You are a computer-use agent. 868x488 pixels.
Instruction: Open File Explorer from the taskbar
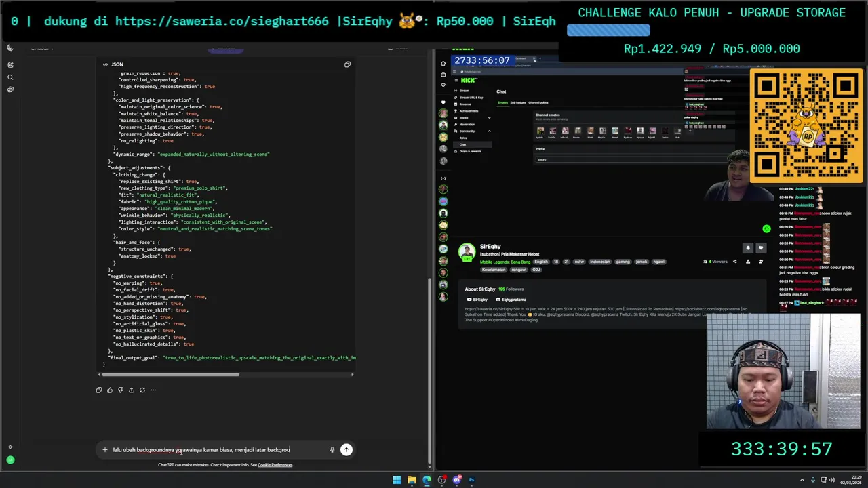412,480
